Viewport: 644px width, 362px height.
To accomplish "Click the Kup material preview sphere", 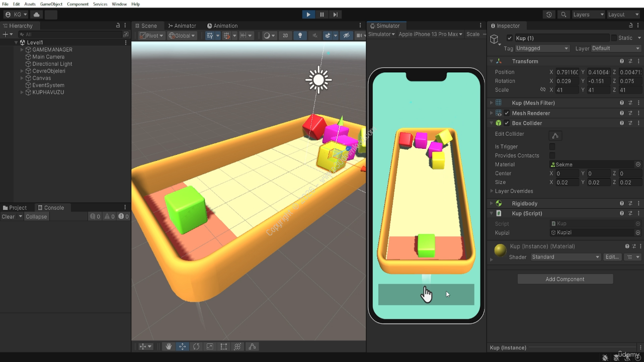I will (x=500, y=250).
